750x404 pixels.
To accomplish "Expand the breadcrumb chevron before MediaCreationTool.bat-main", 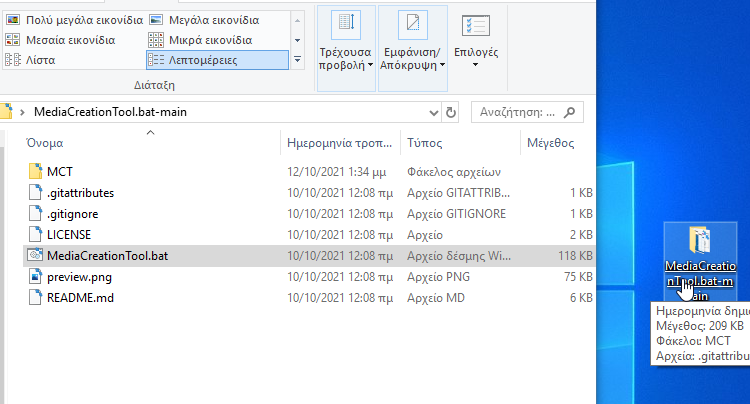I will (x=22, y=112).
